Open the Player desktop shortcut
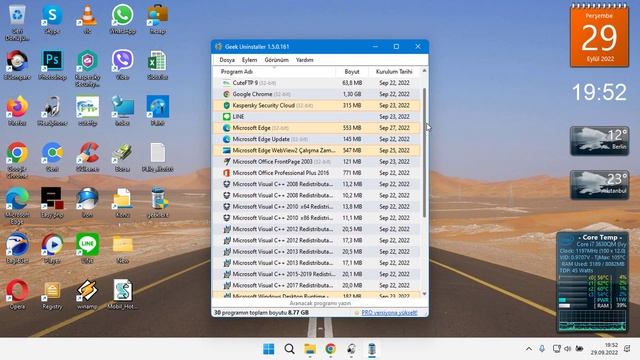The height and width of the screenshot is (360, 640). point(52,247)
